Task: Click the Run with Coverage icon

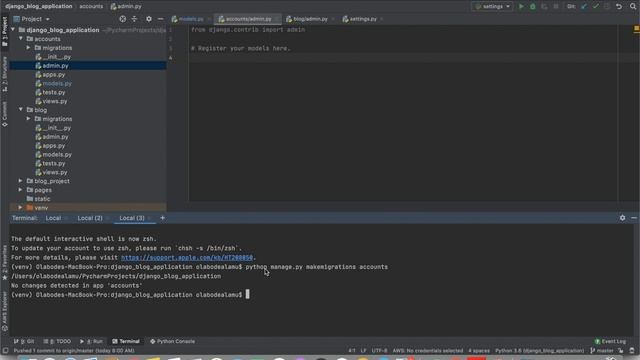Action: click(544, 7)
